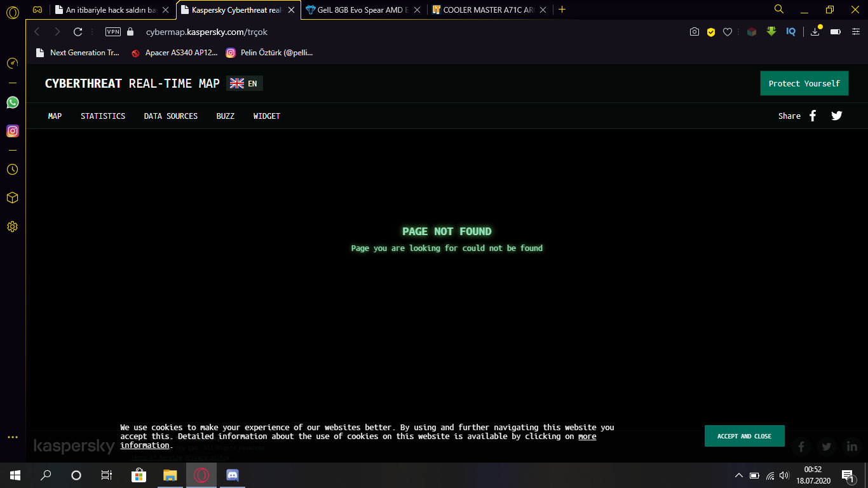
Task: Open the browser Downloads popup
Action: point(816,31)
